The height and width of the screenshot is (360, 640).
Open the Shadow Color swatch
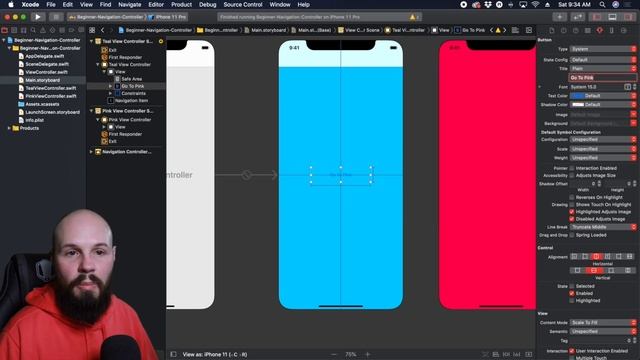pyautogui.click(x=577, y=104)
